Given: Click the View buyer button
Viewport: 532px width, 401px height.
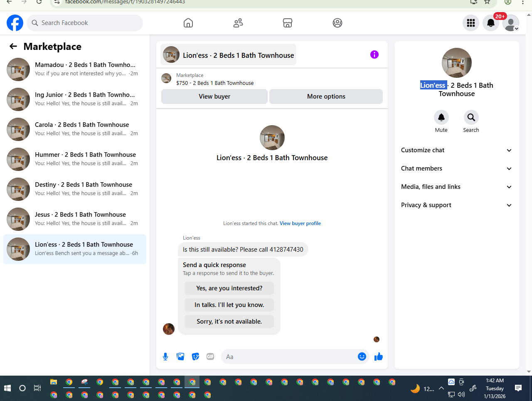Looking at the screenshot, I should point(214,97).
